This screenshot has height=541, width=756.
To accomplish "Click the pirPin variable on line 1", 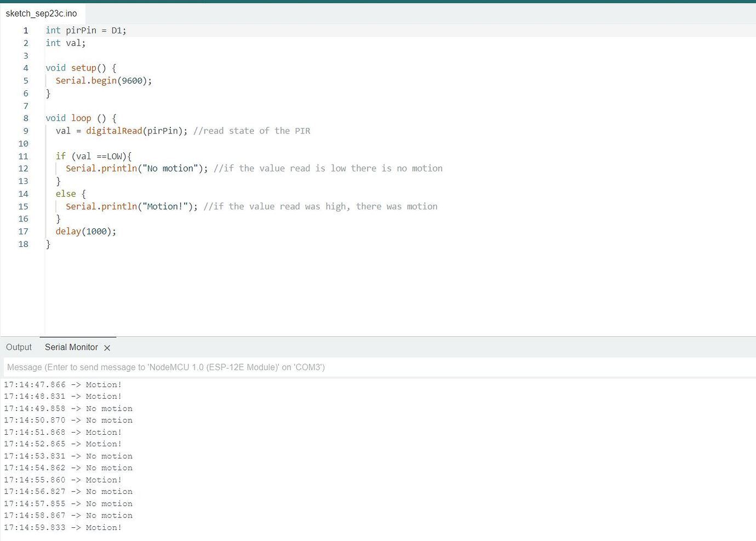I will tap(81, 30).
